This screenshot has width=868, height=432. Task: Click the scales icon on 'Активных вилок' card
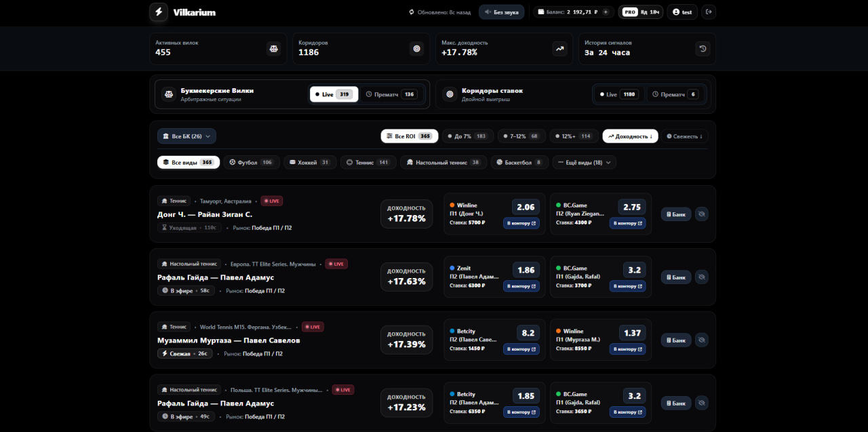tap(273, 49)
